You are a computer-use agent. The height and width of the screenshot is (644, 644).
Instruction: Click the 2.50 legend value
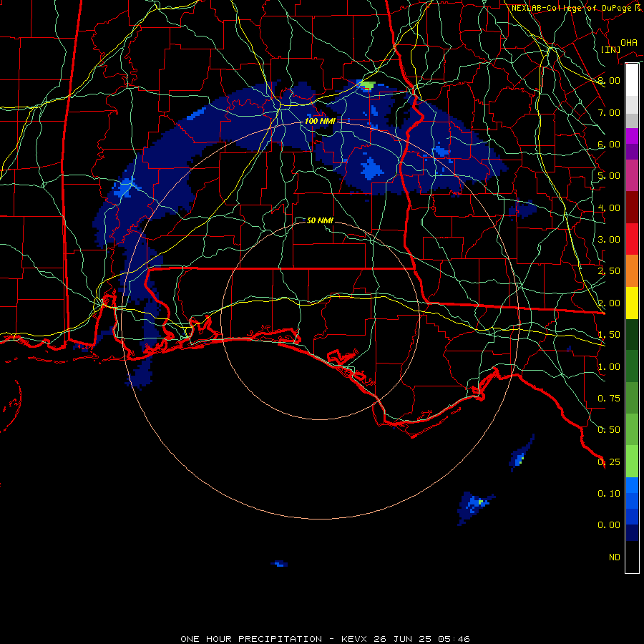(609, 271)
